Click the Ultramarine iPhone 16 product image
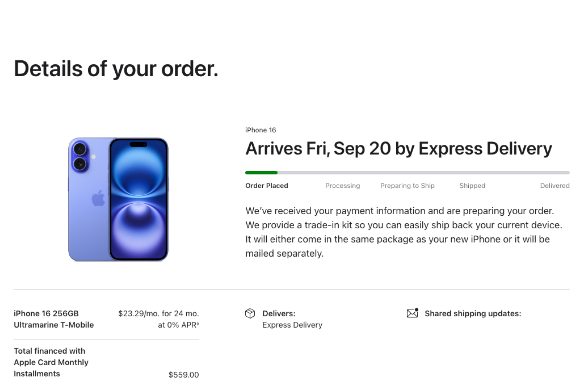The image size is (588, 392). (x=118, y=199)
